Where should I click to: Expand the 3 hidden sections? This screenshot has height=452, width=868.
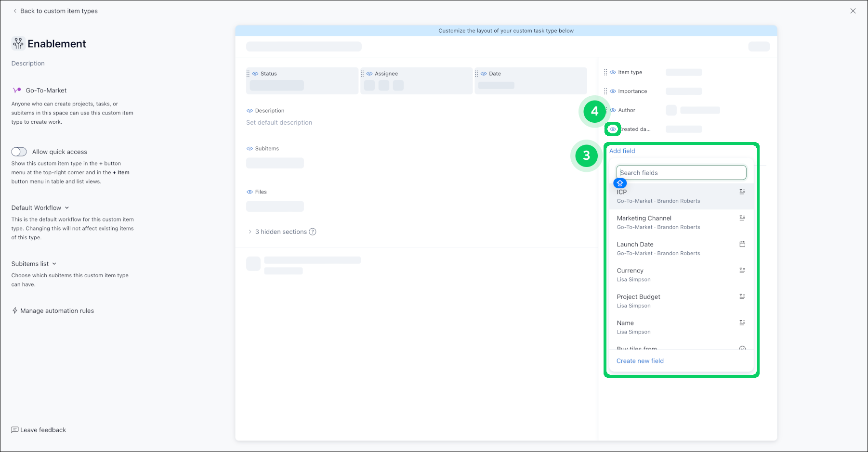tap(281, 232)
